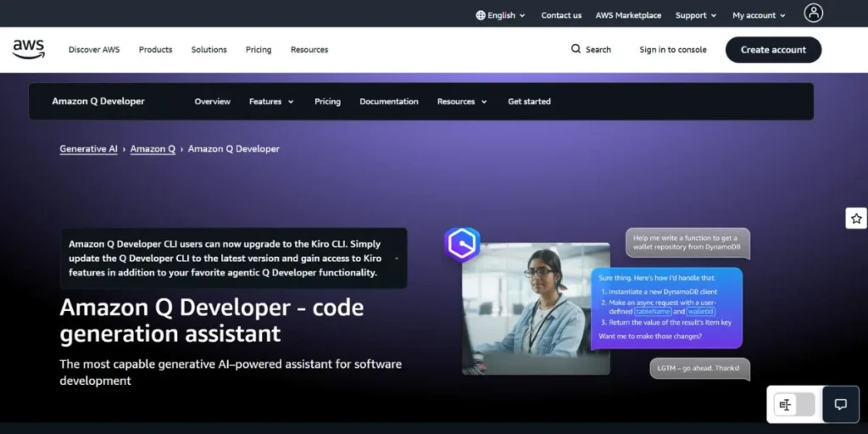The image size is (868, 434).
Task: Expand the Features submenu in Q Developer bar
Action: click(271, 102)
